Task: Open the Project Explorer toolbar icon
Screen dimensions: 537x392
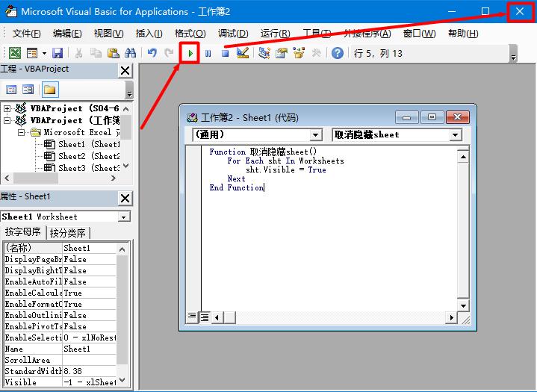Action: (264, 53)
